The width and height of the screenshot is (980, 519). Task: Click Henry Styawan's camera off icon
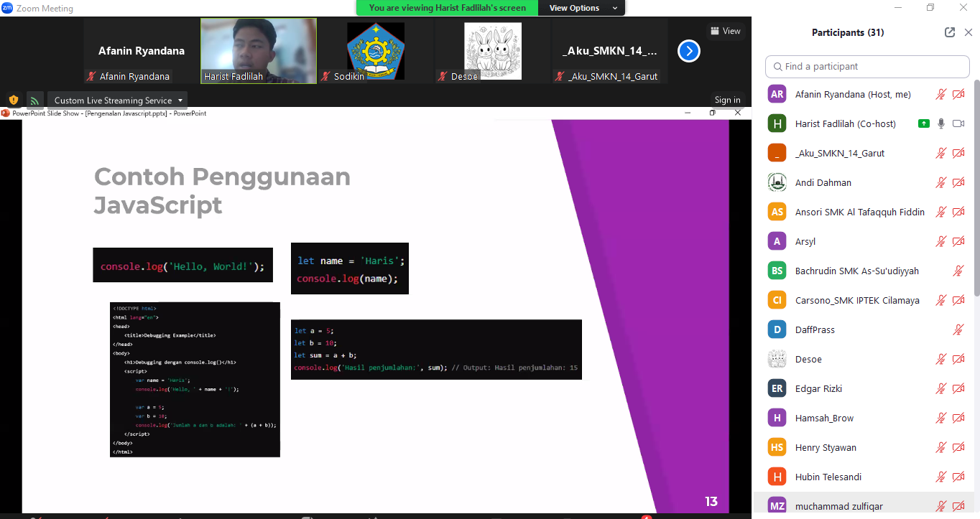(958, 447)
